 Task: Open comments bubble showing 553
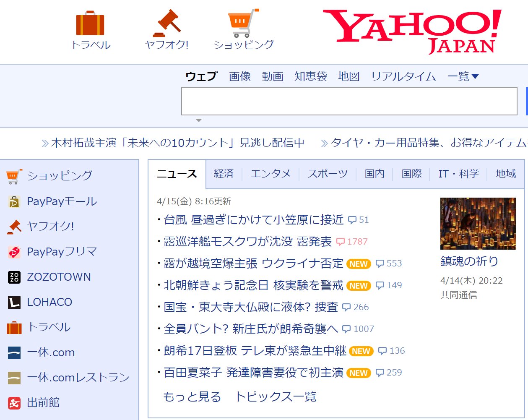[389, 263]
